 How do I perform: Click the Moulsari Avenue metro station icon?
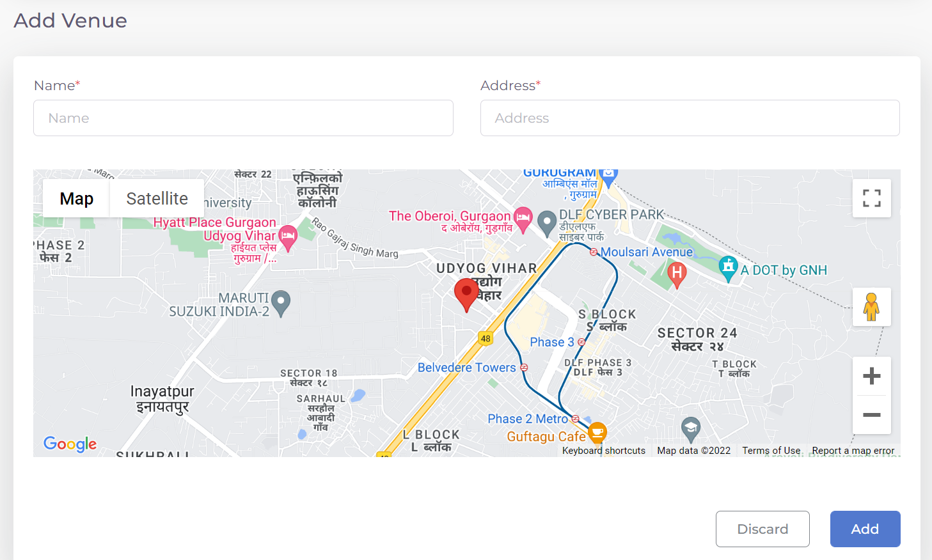coord(594,252)
